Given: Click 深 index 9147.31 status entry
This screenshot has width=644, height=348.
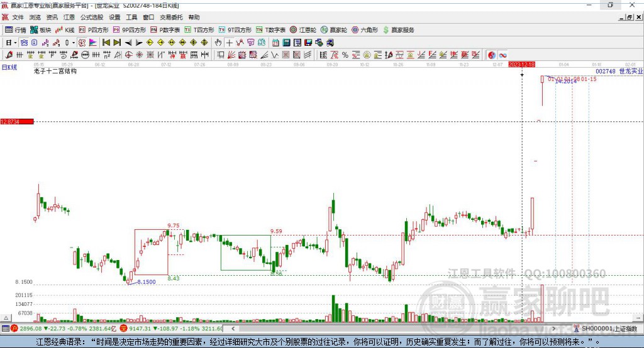Looking at the screenshot, I should point(172,329).
